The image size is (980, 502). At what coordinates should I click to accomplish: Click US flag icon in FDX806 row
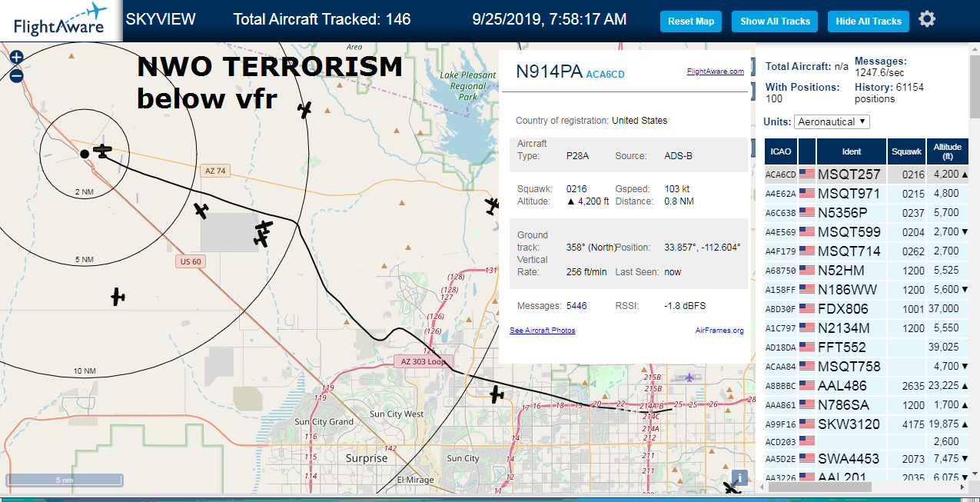(x=807, y=309)
